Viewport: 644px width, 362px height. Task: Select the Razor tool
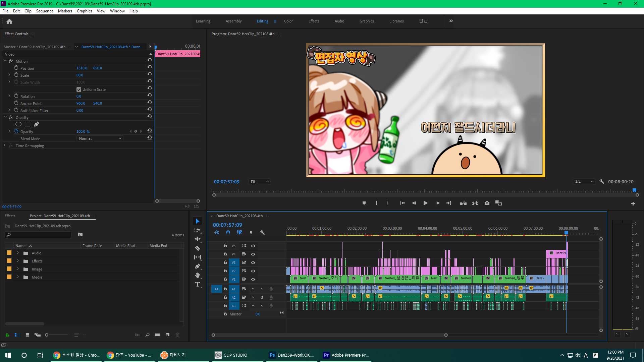pos(198,248)
